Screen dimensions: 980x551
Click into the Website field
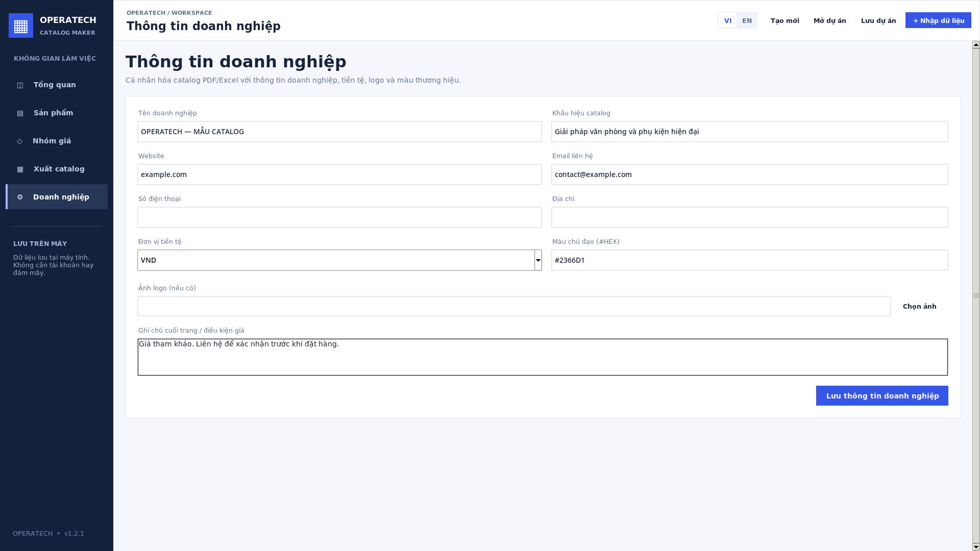[x=339, y=174]
